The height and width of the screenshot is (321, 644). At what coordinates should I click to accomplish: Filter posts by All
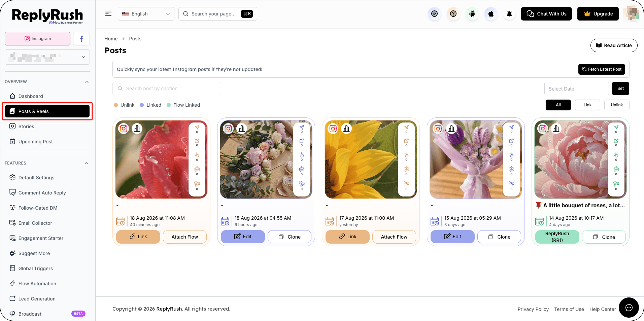point(558,105)
